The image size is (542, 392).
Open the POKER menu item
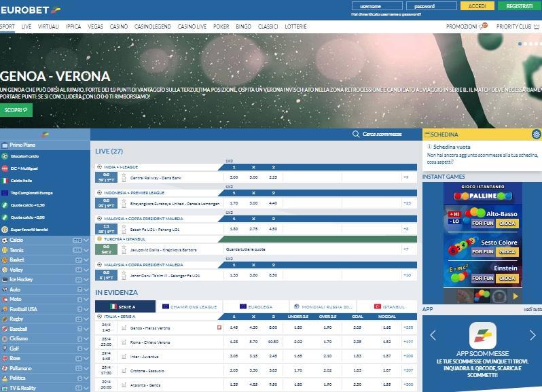tap(221, 26)
